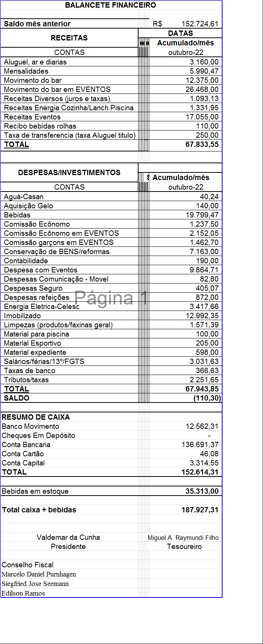Click Receitas Diversos (juros e taxas)
Screen dimensions: 263x644
point(57,98)
